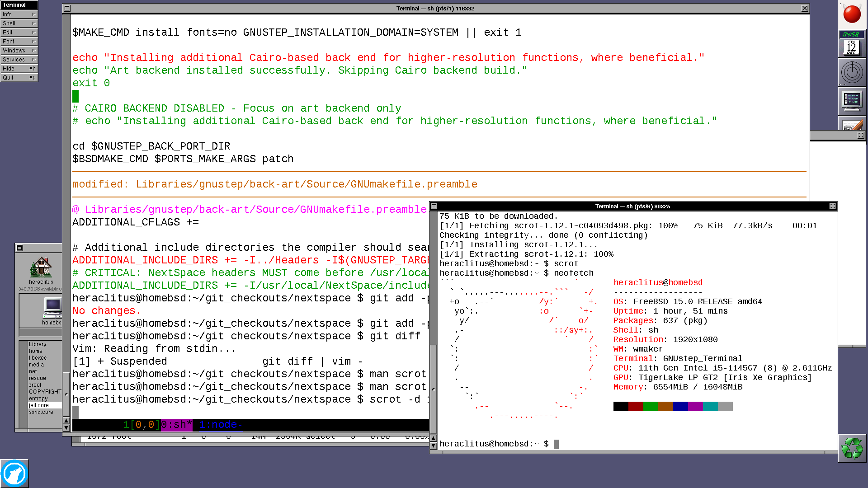Expand the Shell submenu

[x=18, y=23]
